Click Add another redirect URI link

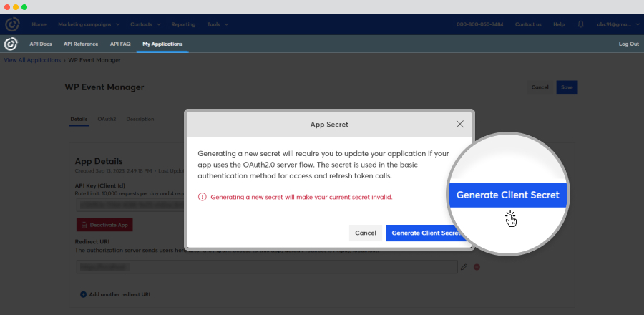119,294
